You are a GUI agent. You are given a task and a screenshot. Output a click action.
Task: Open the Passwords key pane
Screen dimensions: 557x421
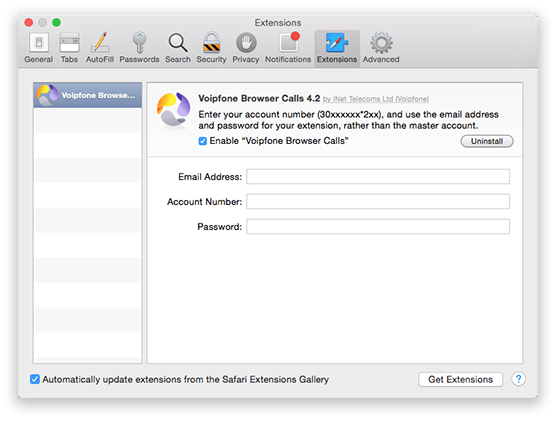click(139, 48)
